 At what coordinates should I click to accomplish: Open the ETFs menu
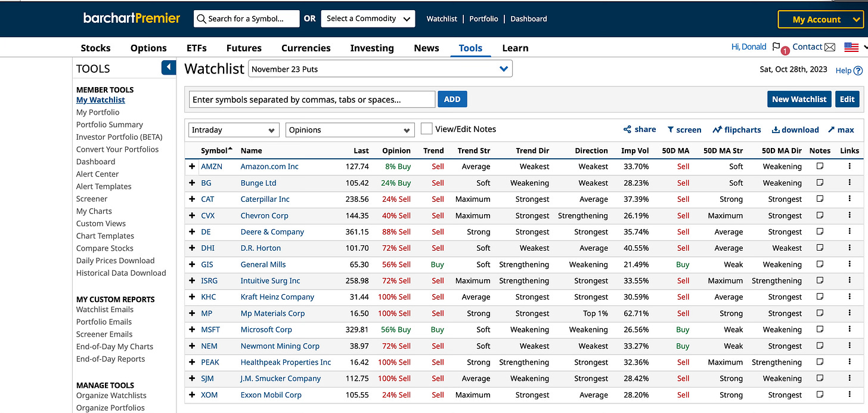pyautogui.click(x=197, y=48)
